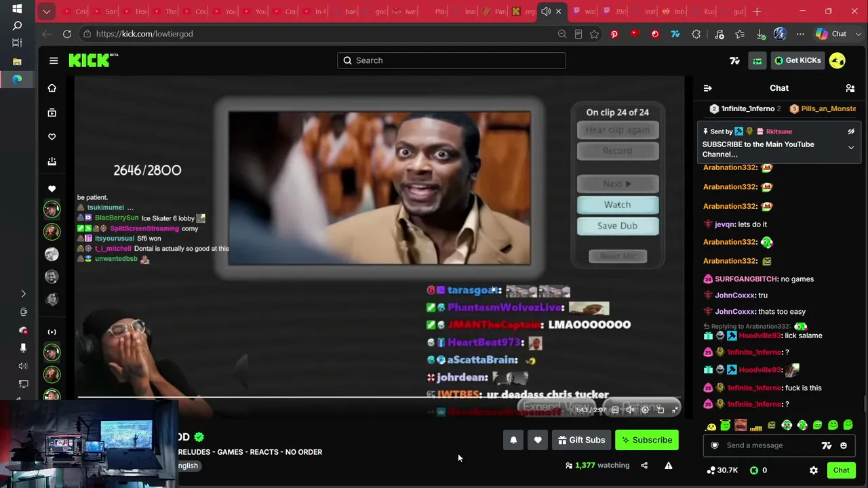Open Kick sidebar hamburger menu
Screen dimensions: 868x488
click(54, 60)
